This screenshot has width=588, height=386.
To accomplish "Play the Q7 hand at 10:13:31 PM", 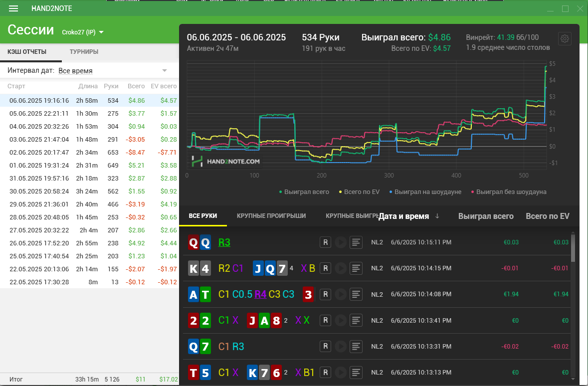I will (341, 346).
